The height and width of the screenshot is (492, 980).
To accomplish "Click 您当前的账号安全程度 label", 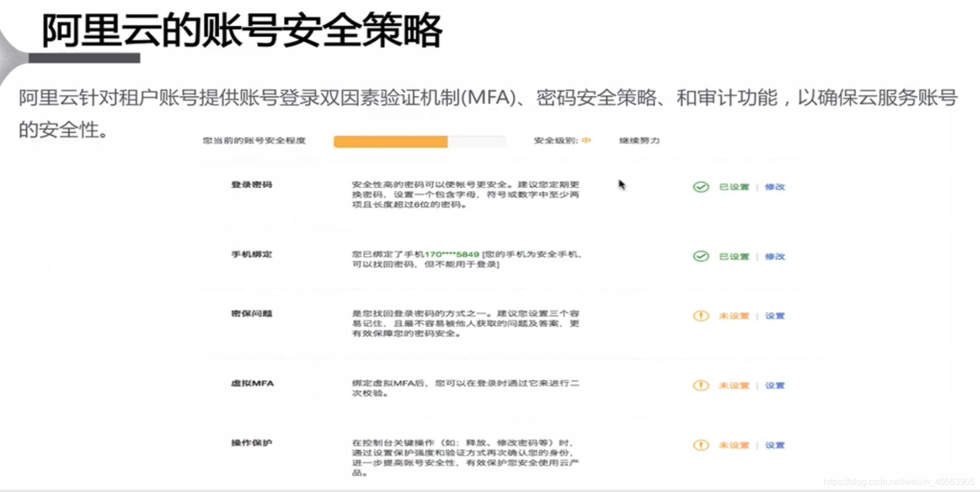I will point(254,140).
